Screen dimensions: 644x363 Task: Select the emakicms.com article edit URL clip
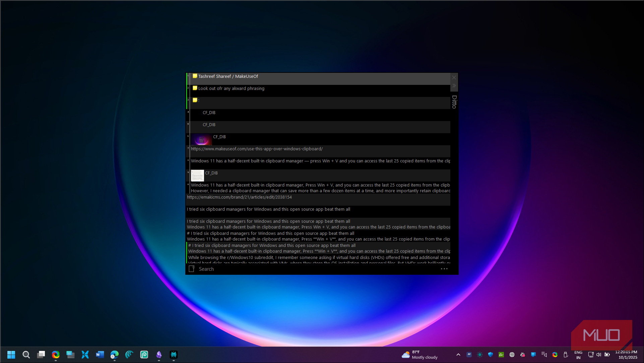click(x=239, y=197)
